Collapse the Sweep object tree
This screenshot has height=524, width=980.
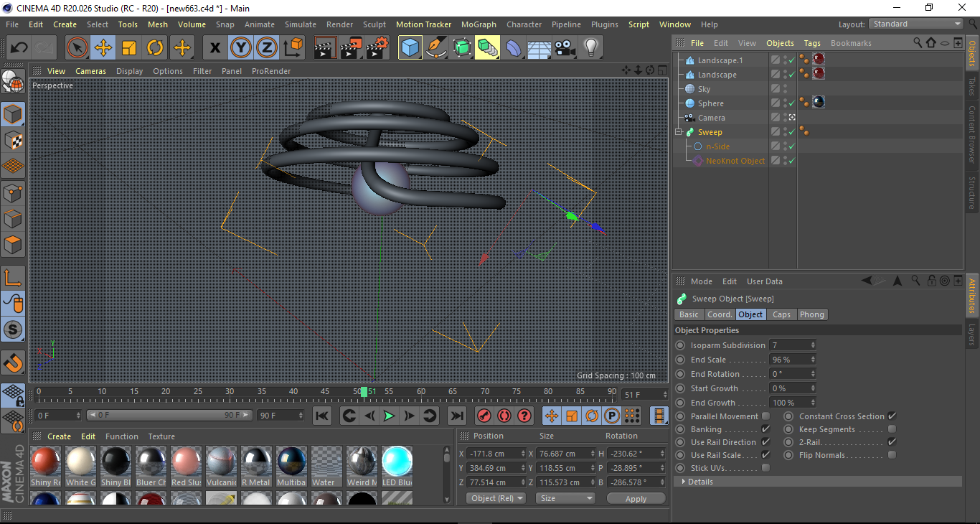(x=679, y=132)
